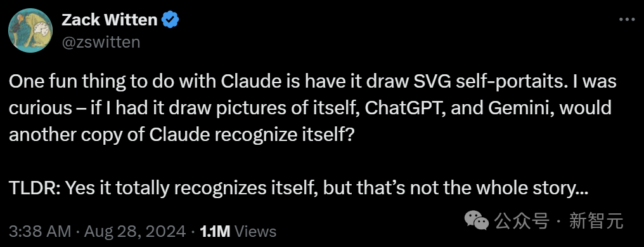
Task: View the 1.1M Views analytics count
Action: click(238, 231)
